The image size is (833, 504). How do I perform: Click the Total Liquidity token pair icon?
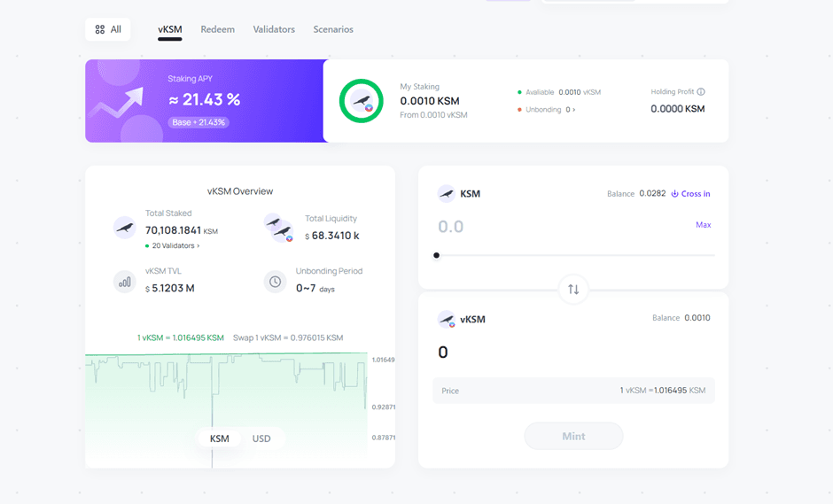[x=280, y=228]
